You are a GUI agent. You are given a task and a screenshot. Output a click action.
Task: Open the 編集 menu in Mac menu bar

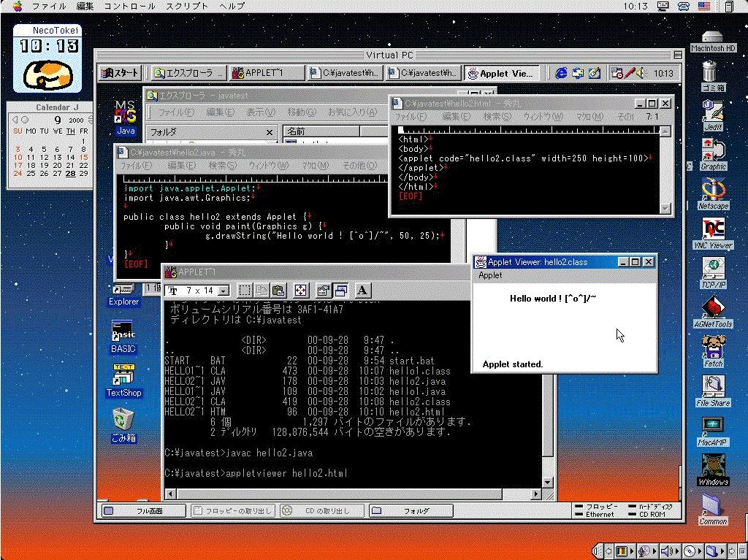click(x=85, y=6)
